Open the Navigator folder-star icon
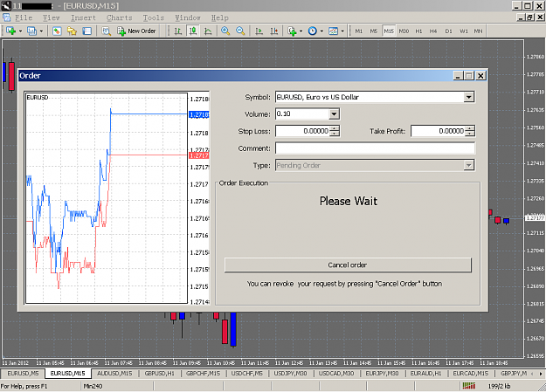The image size is (546, 392). coord(73,31)
